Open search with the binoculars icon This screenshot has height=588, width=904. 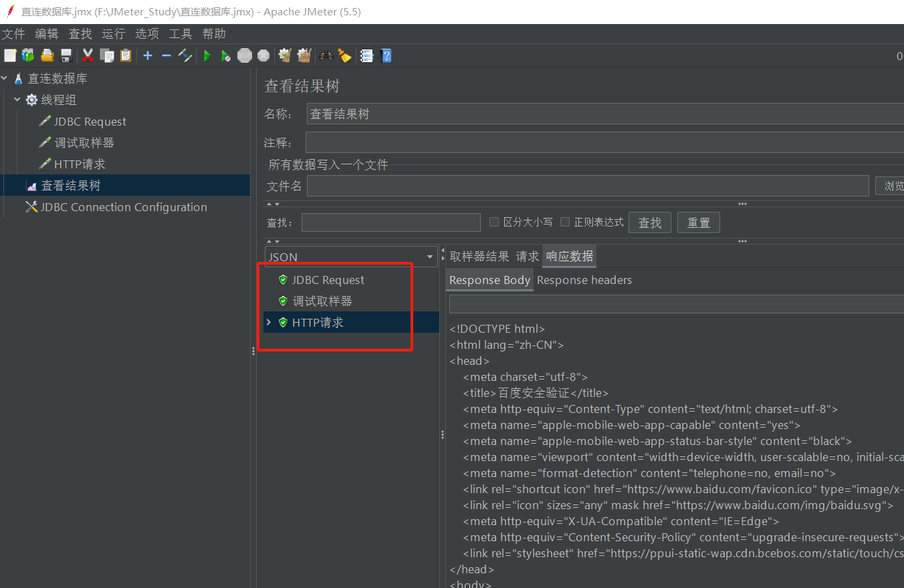click(326, 56)
